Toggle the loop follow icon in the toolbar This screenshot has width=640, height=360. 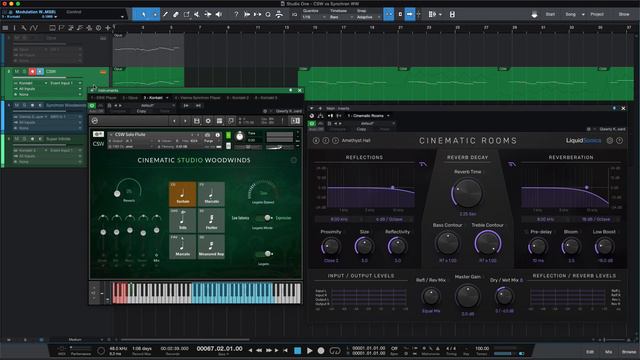pyautogui.click(x=268, y=14)
